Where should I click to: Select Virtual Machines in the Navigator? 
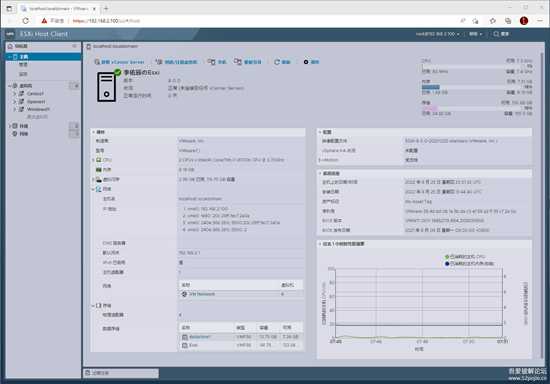click(x=26, y=86)
